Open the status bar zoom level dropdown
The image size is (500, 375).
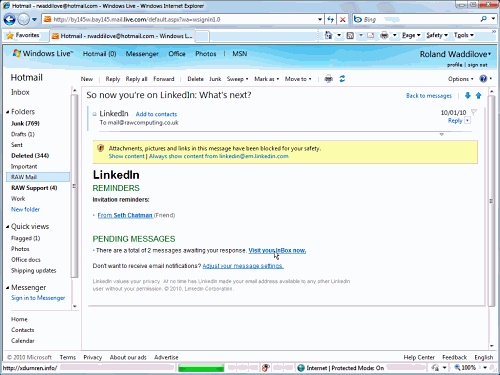click(485, 368)
